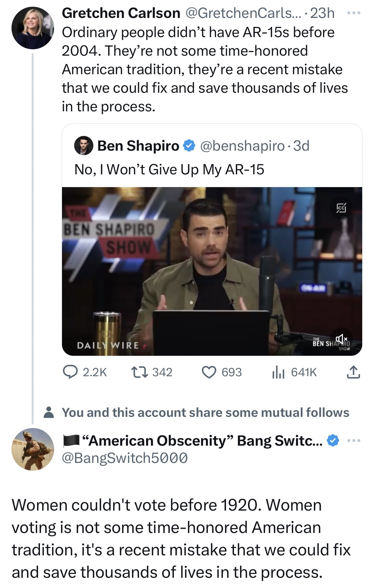This screenshot has height=588, width=374.
Task: Open more options for Gretchen Carlson's tweet
Action: coord(354,13)
